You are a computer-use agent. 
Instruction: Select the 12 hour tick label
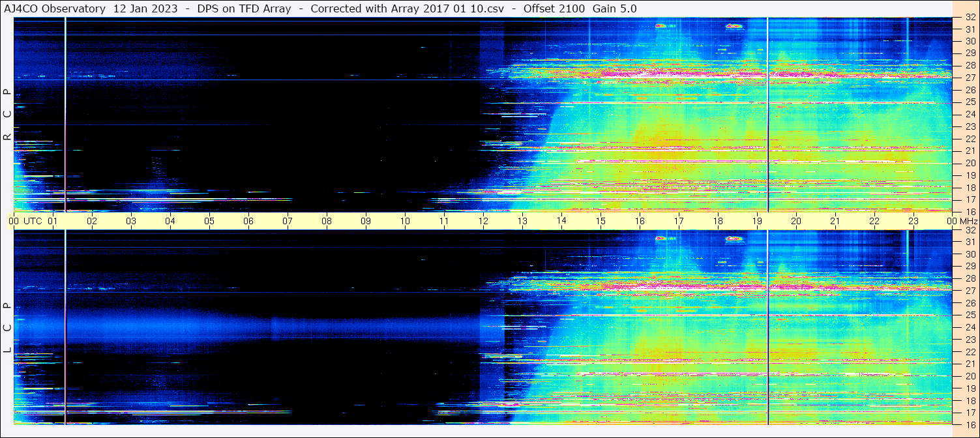pos(483,221)
